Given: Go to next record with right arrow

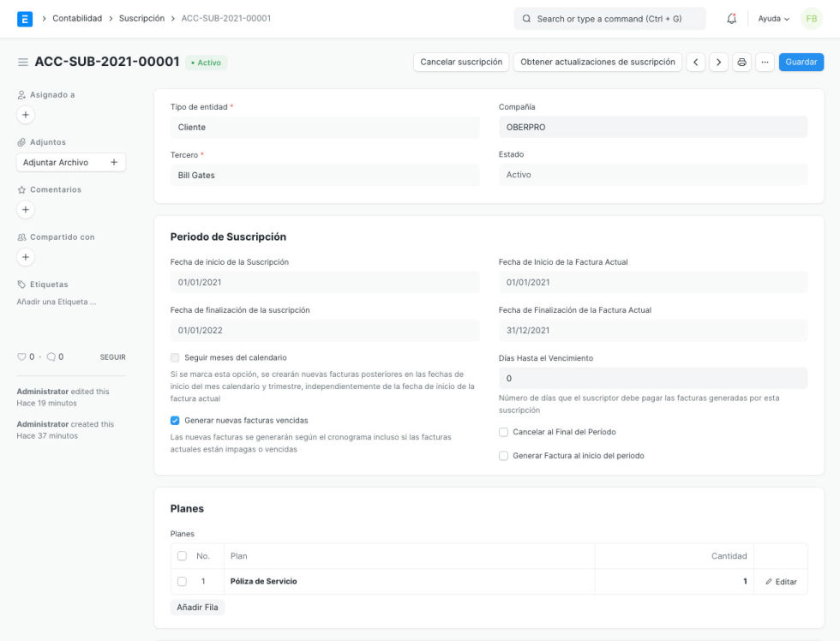Looking at the screenshot, I should point(719,63).
